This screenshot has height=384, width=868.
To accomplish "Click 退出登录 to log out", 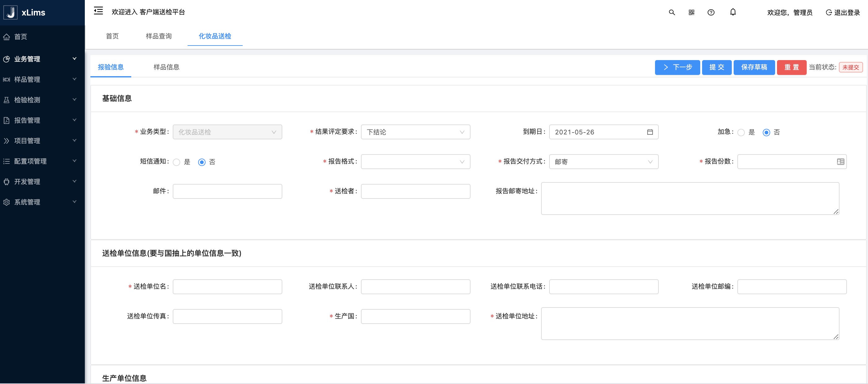I will coord(843,12).
